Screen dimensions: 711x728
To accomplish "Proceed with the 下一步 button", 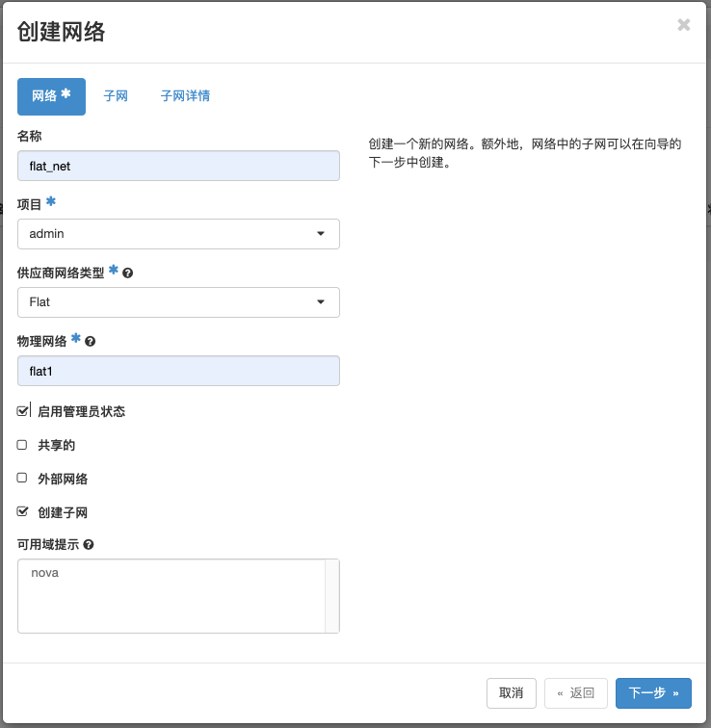I will click(653, 693).
